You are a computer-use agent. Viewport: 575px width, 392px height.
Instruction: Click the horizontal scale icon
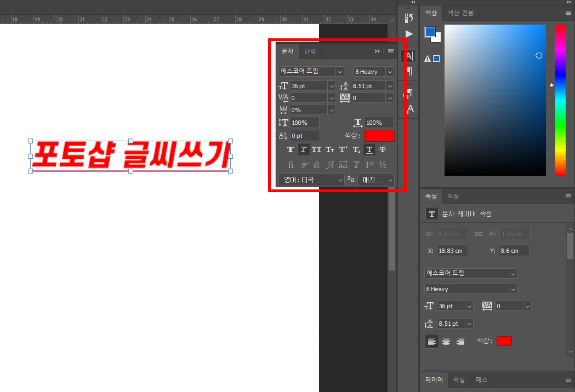358,122
